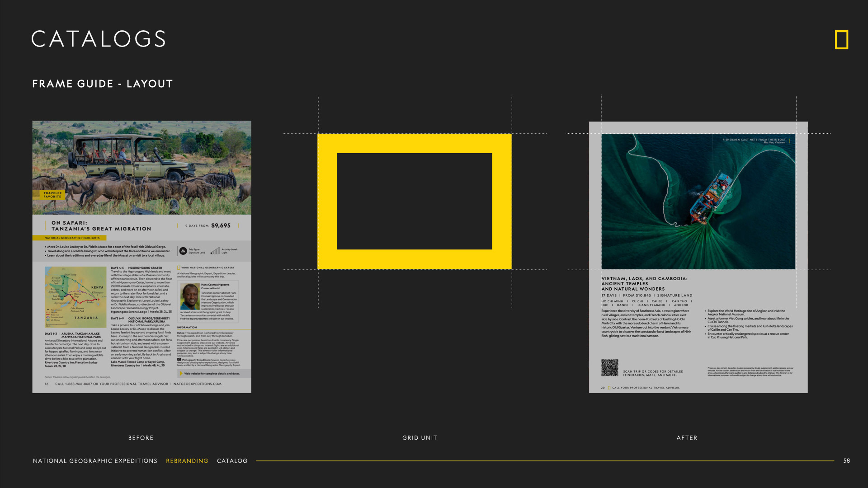Click the aerial fishing boat photo
This screenshot has height=488, width=868.
[x=698, y=202]
